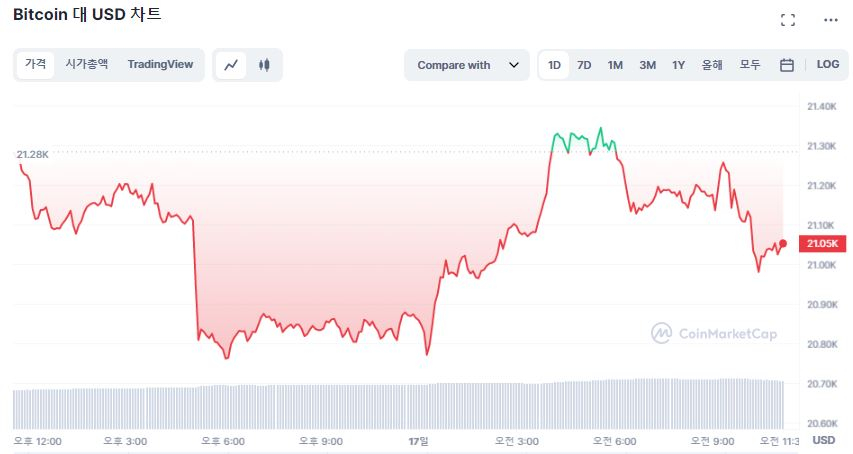Open the Compare with dropdown

click(466, 65)
